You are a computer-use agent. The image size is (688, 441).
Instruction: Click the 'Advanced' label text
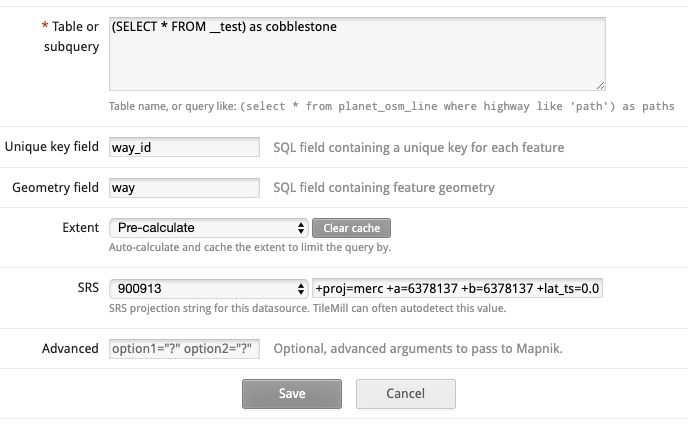pyautogui.click(x=70, y=349)
